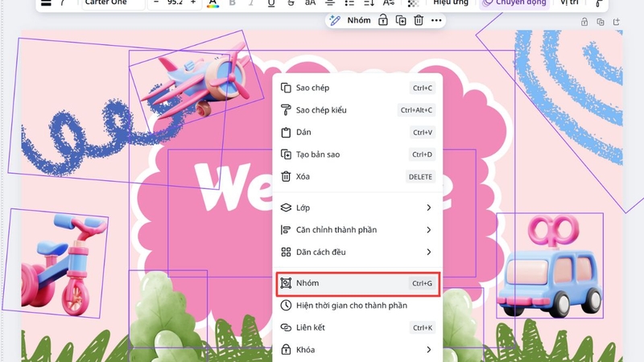This screenshot has height=362, width=644.
Task: Open line spacing settings
Action: click(x=369, y=3)
